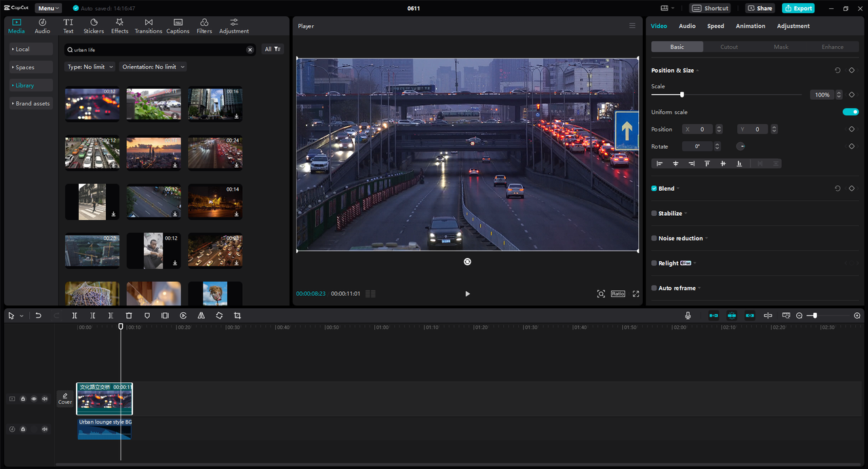The image size is (868, 469).
Task: Zoom in the timeline with plus magnifier
Action: (x=857, y=316)
